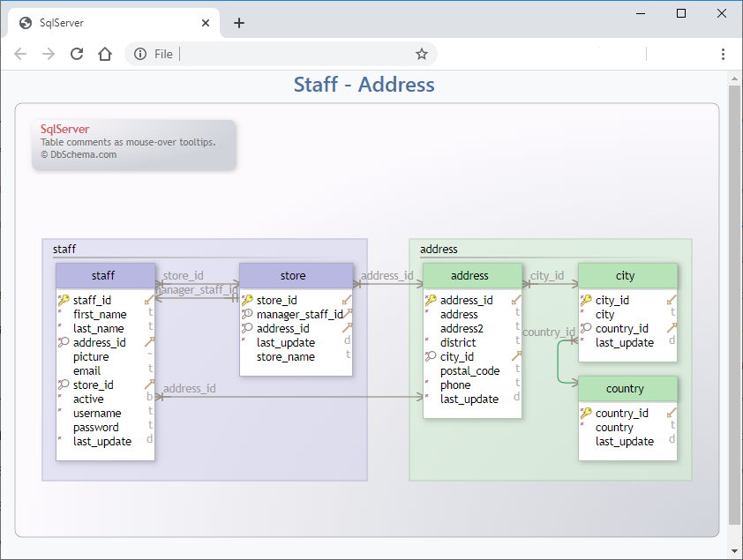This screenshot has width=743, height=560.
Task: Click the city table header
Action: [628, 275]
